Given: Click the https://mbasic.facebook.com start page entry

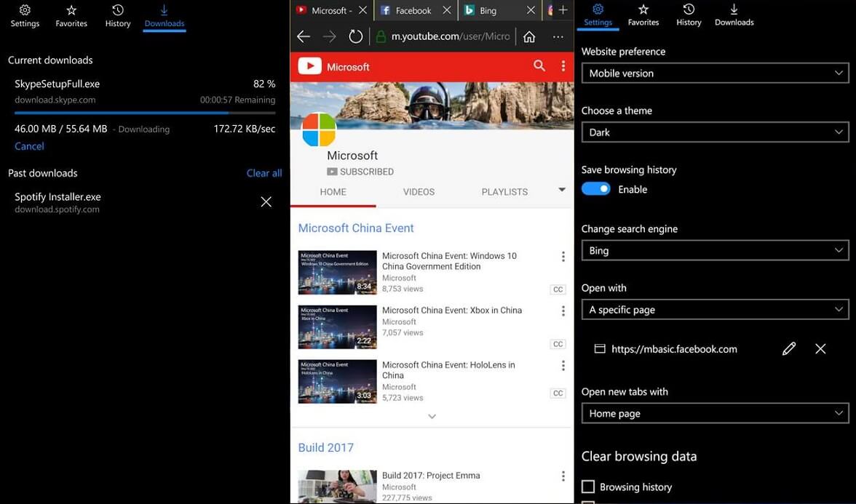Looking at the screenshot, I should click(x=674, y=349).
